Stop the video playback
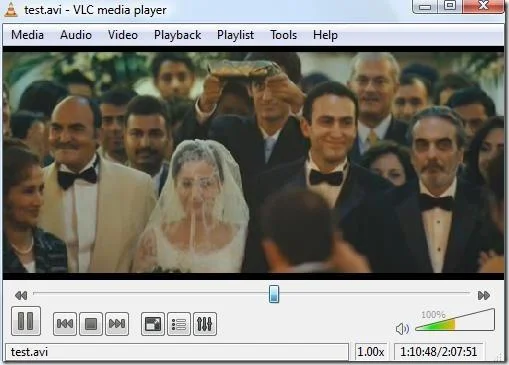This screenshot has width=509, height=365. [x=91, y=324]
